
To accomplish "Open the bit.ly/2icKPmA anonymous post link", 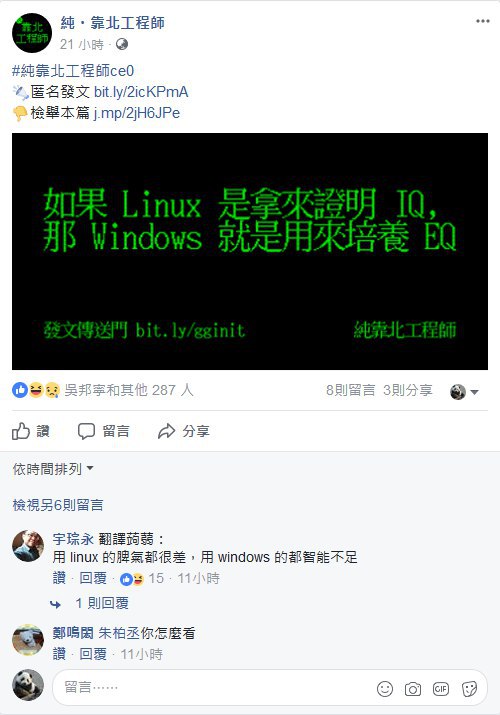I will click(x=141, y=92).
